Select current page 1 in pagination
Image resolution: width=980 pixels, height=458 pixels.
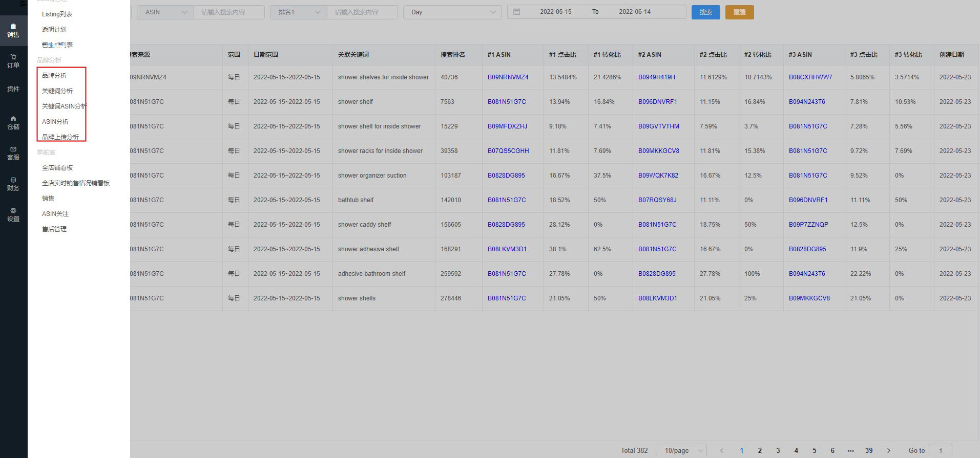(742, 450)
